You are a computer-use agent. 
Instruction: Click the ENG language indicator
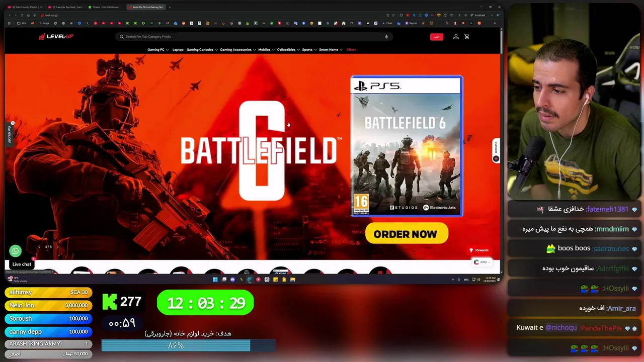(x=466, y=280)
